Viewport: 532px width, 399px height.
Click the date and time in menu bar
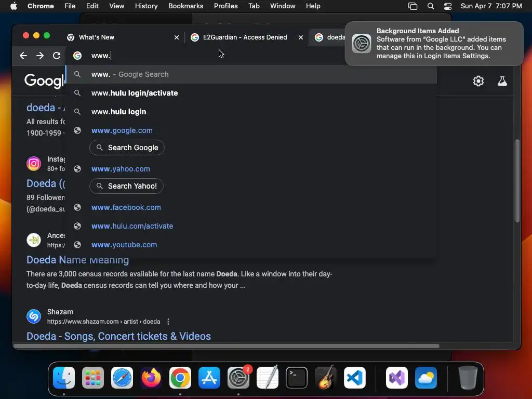click(491, 6)
